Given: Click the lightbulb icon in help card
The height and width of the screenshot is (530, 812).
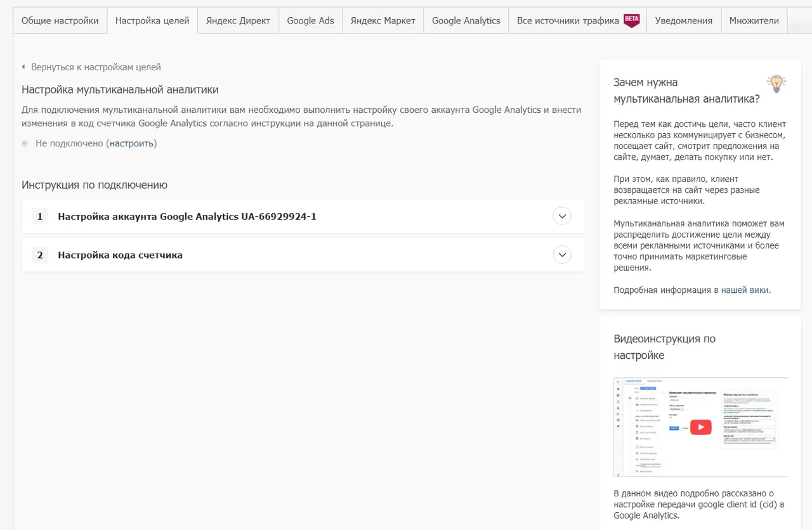Looking at the screenshot, I should 776,84.
